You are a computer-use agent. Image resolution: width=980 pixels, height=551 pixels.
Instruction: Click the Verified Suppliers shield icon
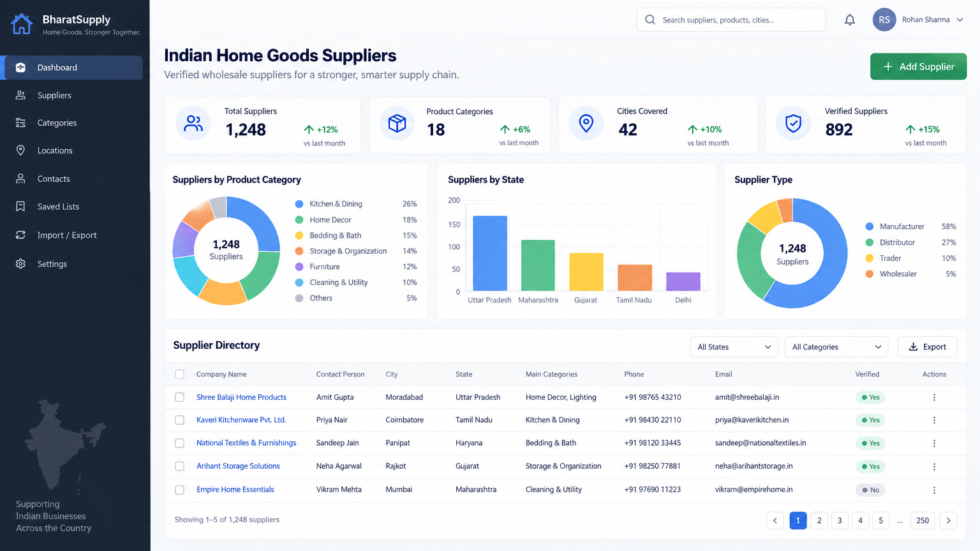pos(793,123)
